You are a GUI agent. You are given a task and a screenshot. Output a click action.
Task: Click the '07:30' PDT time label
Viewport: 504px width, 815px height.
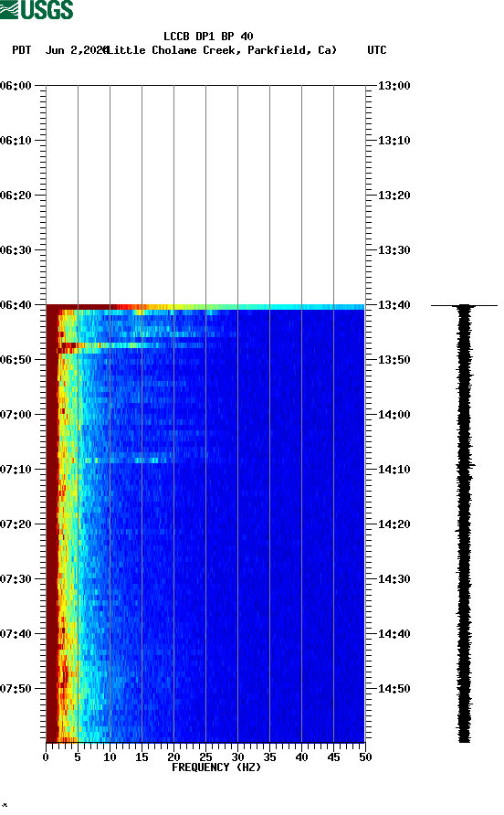(16, 579)
